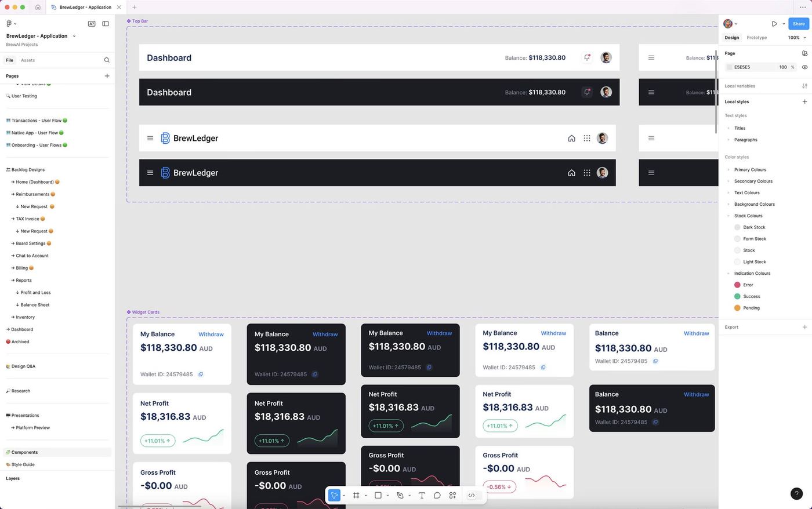The image size is (812, 509).
Task: Open the Components page
Action: (24, 452)
